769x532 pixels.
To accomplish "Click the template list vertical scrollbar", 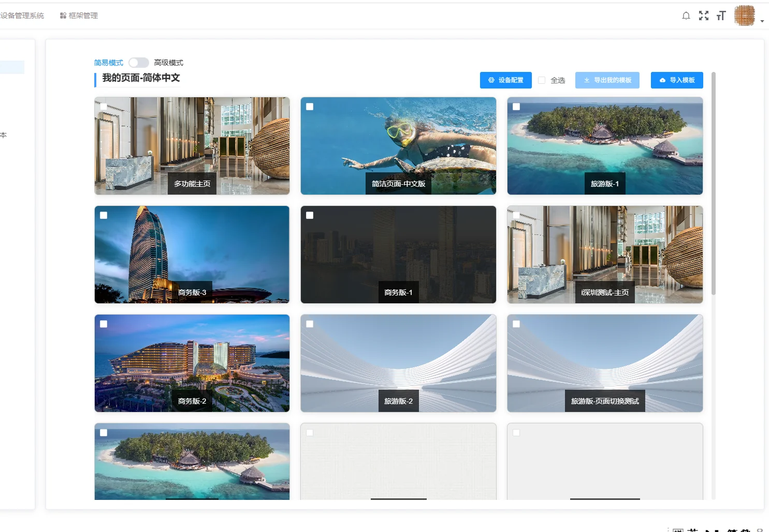I will pos(714,184).
